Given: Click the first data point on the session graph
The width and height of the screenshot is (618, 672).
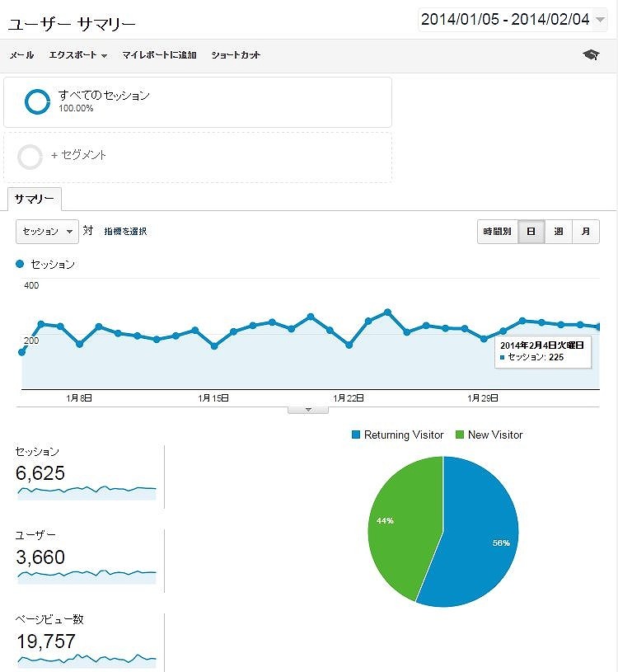Looking at the screenshot, I should tap(22, 352).
